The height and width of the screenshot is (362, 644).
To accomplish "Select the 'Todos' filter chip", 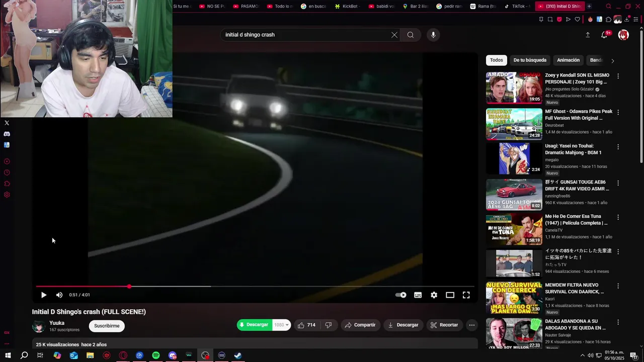I will 497,60.
